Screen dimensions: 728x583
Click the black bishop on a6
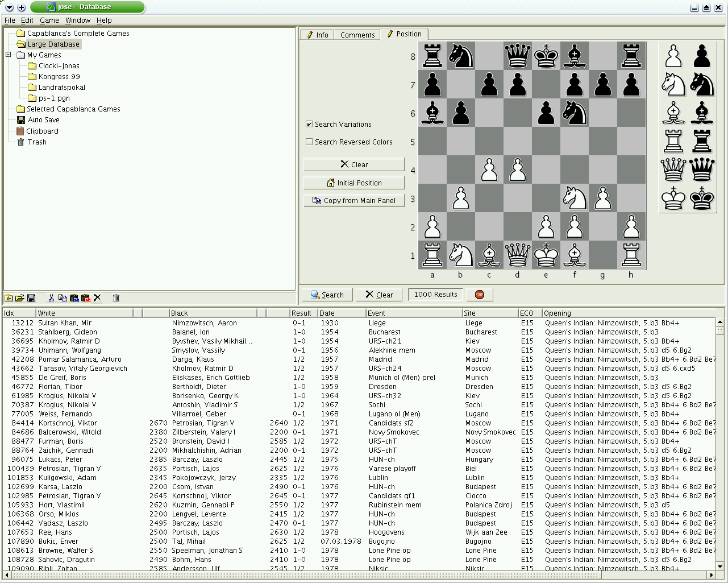tap(432, 113)
